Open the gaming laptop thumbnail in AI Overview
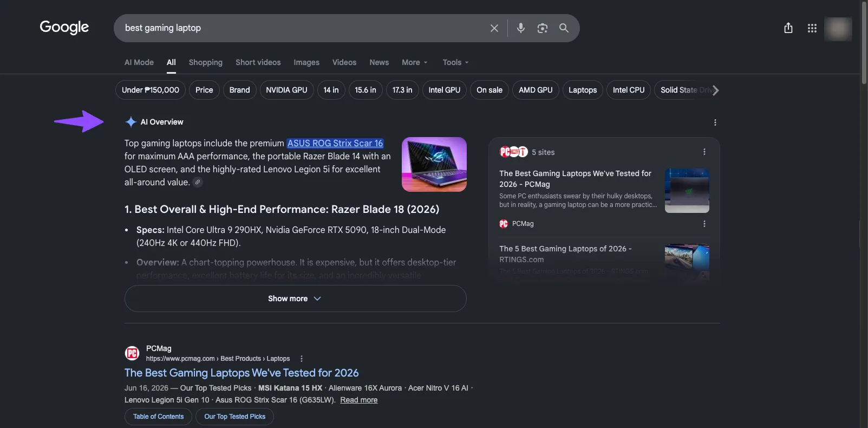 coord(434,164)
